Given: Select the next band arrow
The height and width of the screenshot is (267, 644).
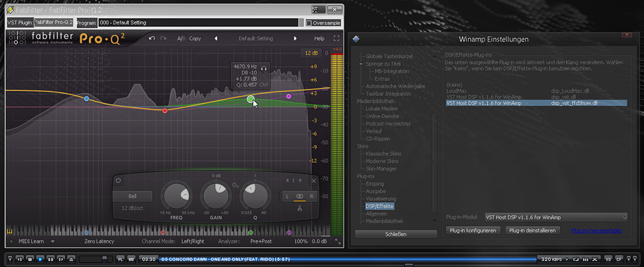Looking at the screenshot, I should click(300, 180).
